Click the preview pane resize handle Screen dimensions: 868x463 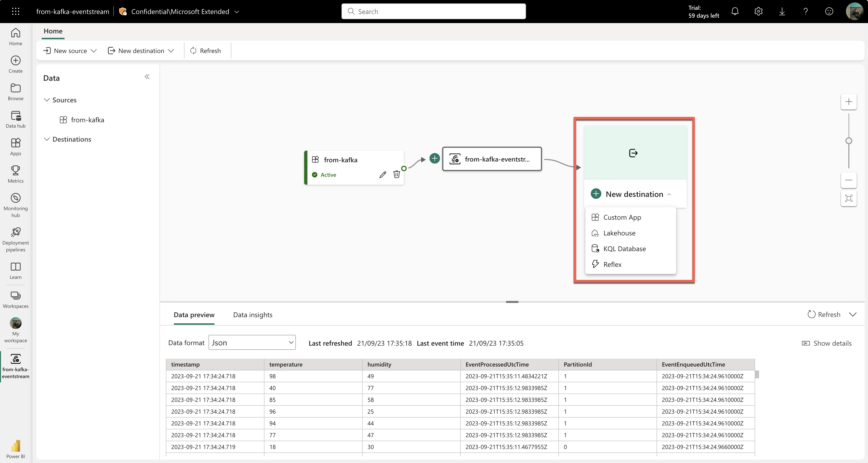pyautogui.click(x=512, y=302)
